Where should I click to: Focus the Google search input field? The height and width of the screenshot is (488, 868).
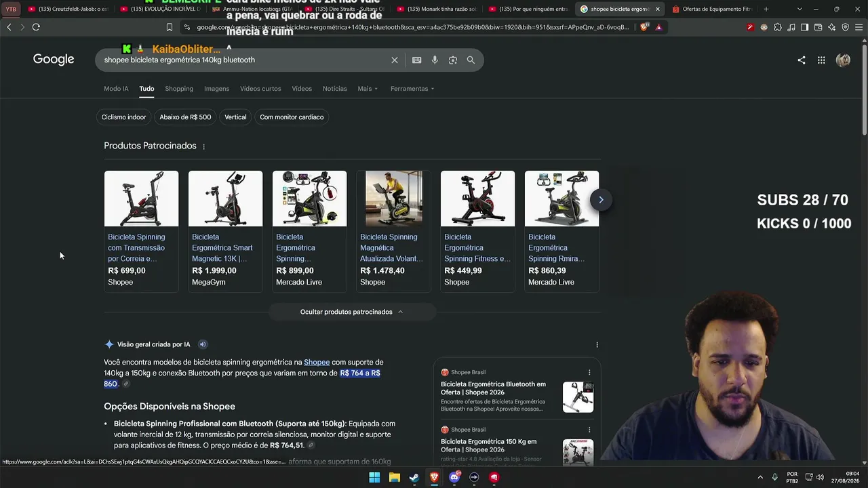(x=244, y=60)
